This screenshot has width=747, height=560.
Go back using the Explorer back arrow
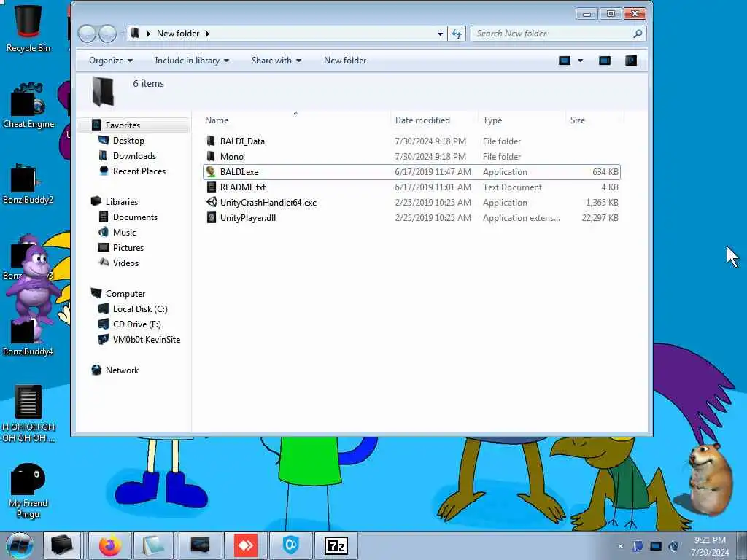pyautogui.click(x=87, y=34)
